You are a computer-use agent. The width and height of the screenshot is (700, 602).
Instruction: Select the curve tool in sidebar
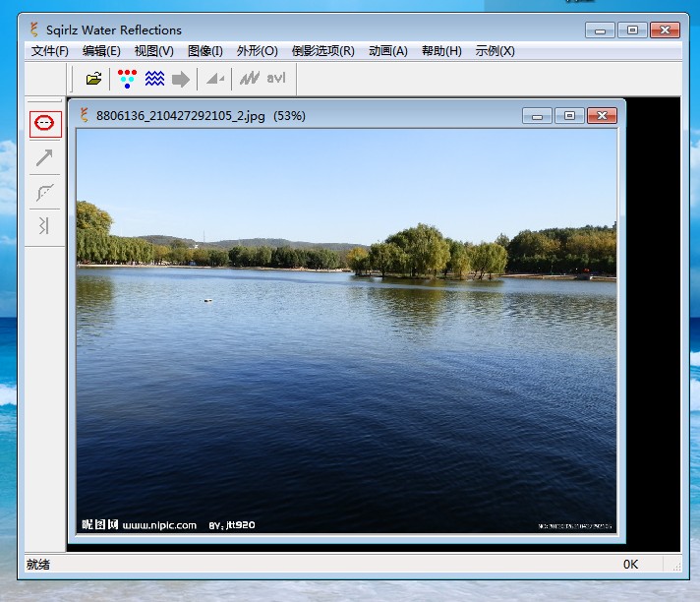(44, 192)
